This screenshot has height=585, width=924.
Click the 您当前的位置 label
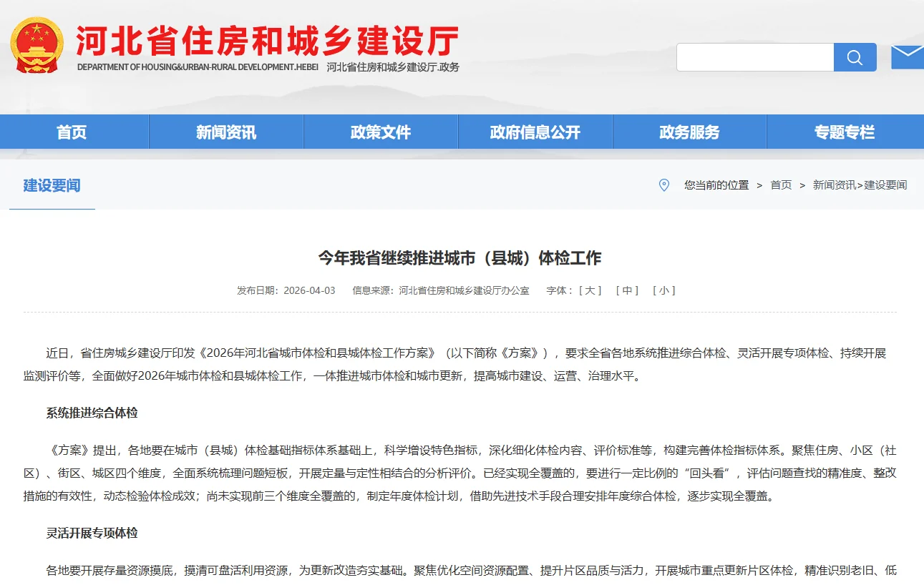coord(716,185)
